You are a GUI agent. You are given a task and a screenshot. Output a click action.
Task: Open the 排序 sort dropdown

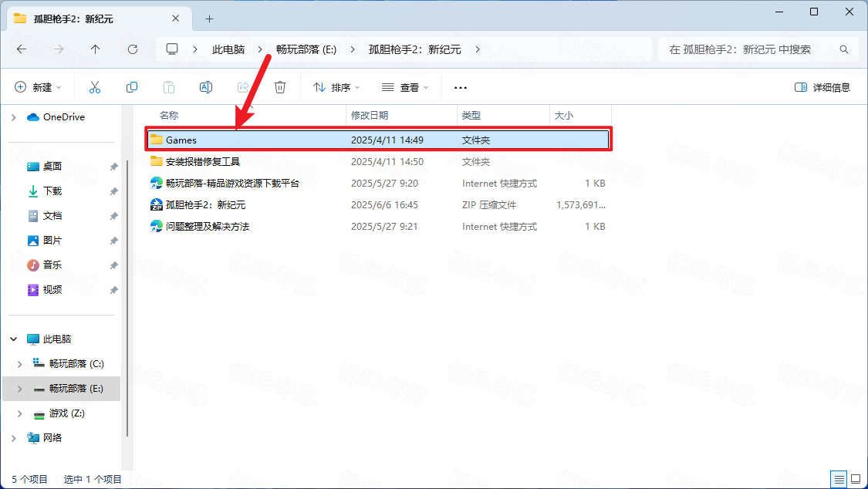(336, 87)
